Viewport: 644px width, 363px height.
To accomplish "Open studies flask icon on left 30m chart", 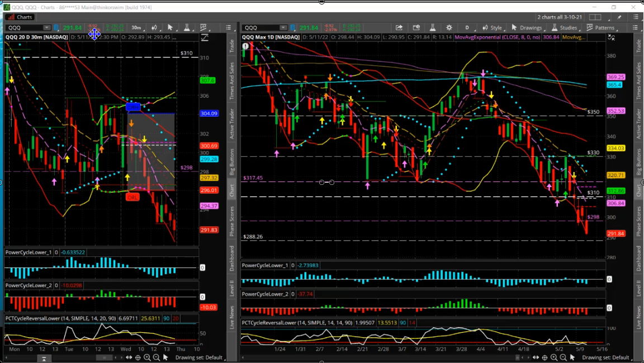I will (x=187, y=28).
